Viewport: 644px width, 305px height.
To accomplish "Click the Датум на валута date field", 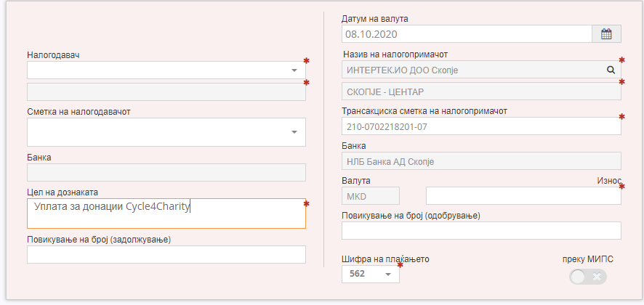I will [x=467, y=33].
